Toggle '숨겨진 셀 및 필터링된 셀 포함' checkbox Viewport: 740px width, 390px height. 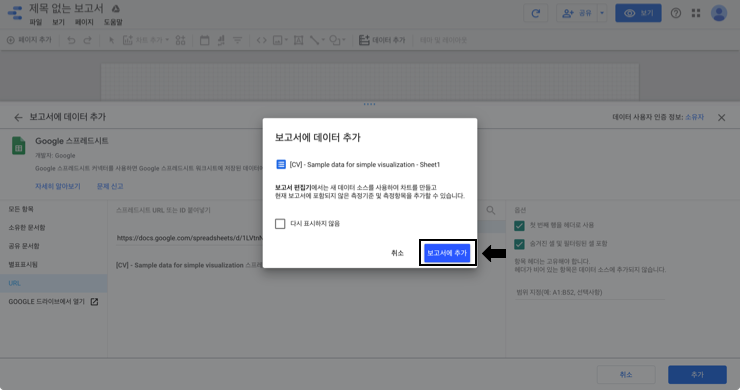tap(519, 244)
